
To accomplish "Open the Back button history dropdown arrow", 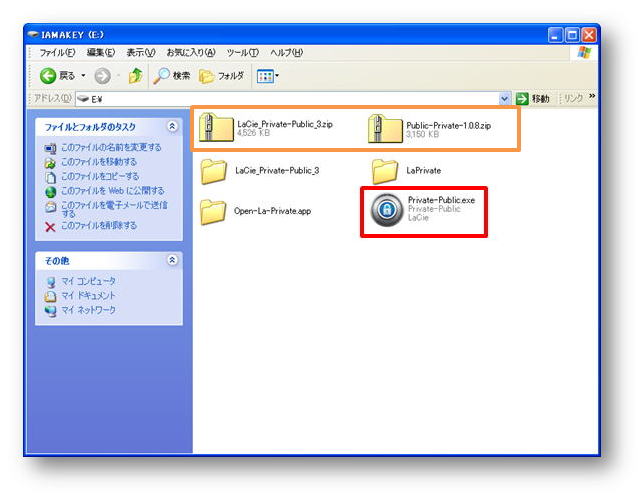I will [x=83, y=76].
